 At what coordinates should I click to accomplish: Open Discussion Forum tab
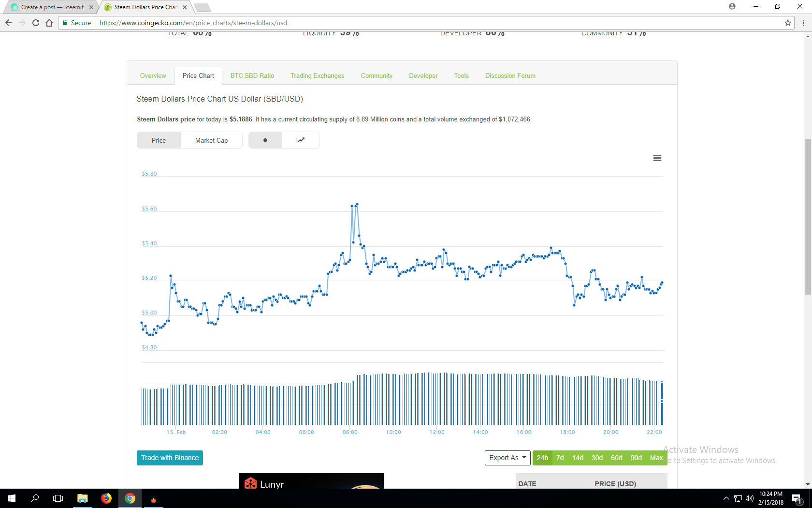pyautogui.click(x=510, y=75)
